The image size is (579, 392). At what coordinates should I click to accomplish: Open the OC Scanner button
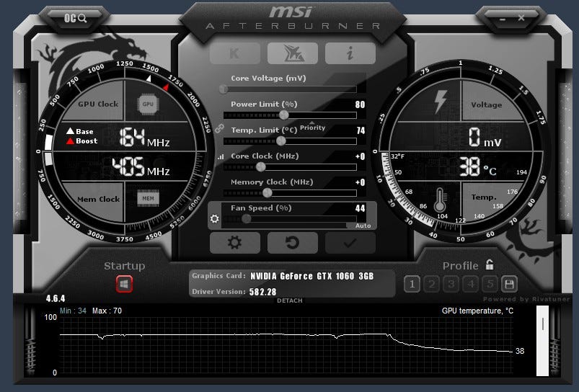[x=75, y=18]
